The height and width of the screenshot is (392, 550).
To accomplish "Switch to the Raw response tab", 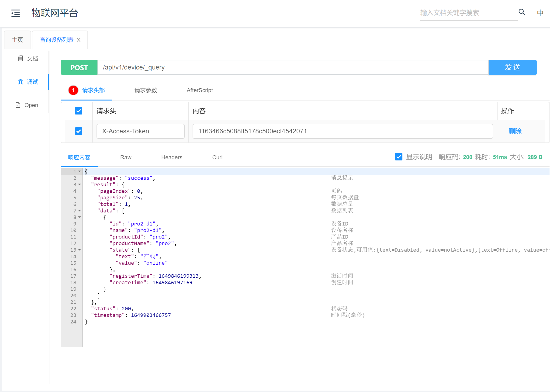I will tap(126, 157).
